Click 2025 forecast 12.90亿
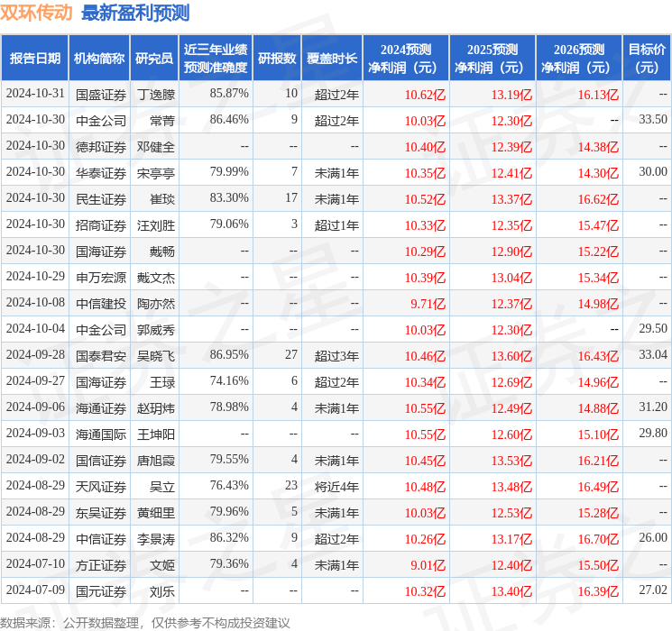 511,251
